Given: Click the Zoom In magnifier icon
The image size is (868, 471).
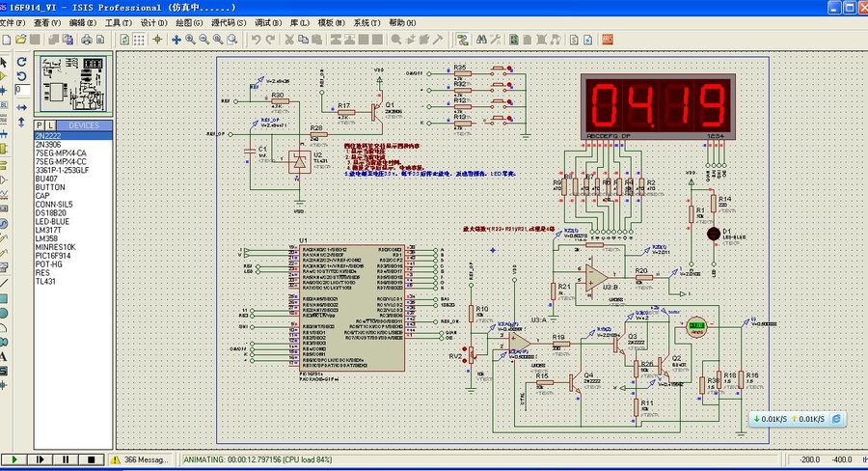Looking at the screenshot, I should pyautogui.click(x=190, y=40).
